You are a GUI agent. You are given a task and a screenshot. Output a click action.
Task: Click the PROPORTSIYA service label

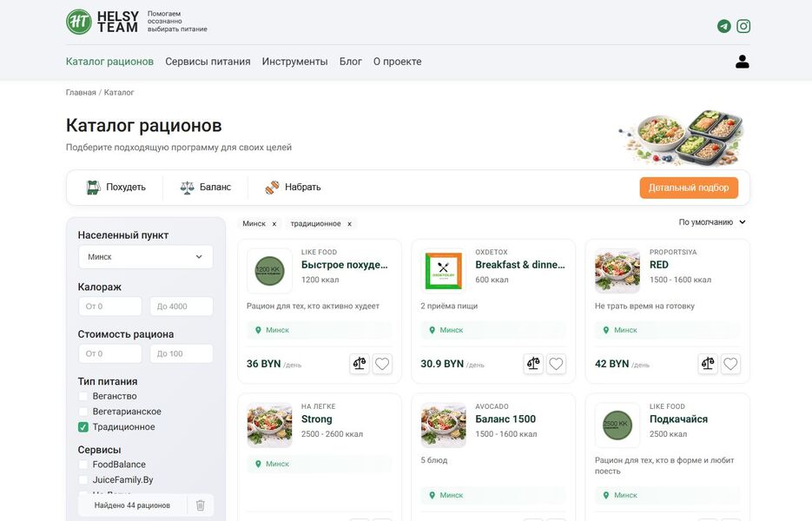673,252
